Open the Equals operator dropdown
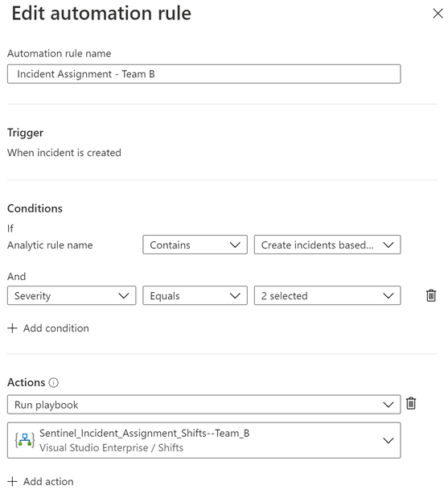This screenshot has height=498, width=448. pos(195,296)
